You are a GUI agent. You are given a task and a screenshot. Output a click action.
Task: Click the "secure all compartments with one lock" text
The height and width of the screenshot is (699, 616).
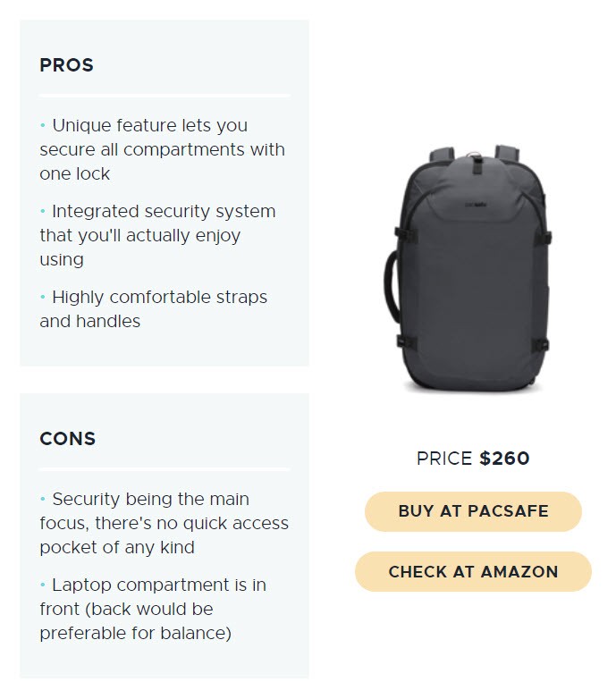coord(162,150)
